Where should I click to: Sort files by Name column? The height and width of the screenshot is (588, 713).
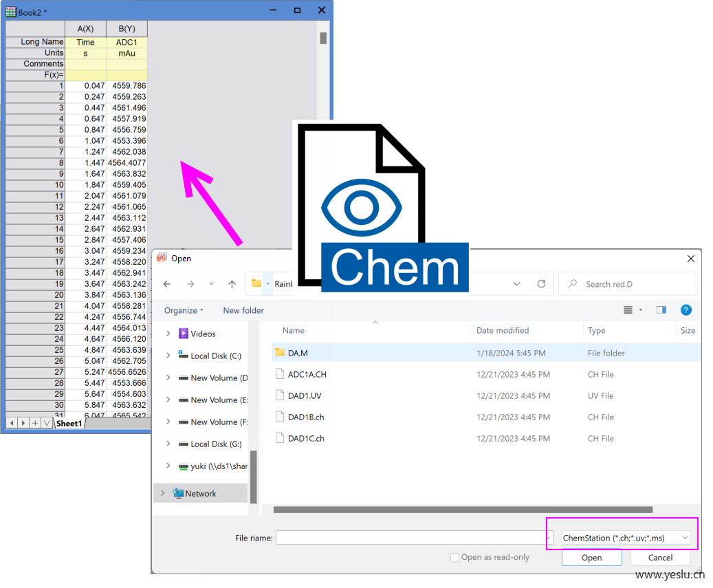[294, 331]
